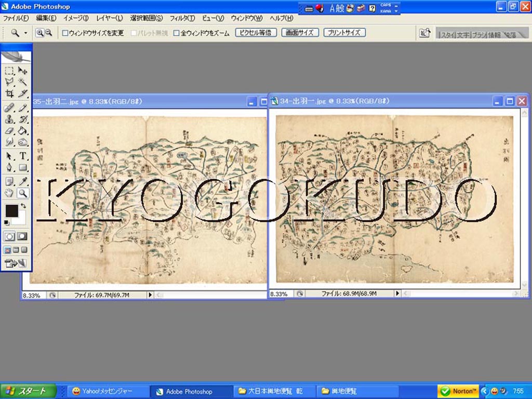Switch to Yahoo!メッセンジャー in the taskbar
532x399 pixels.
pos(108,391)
